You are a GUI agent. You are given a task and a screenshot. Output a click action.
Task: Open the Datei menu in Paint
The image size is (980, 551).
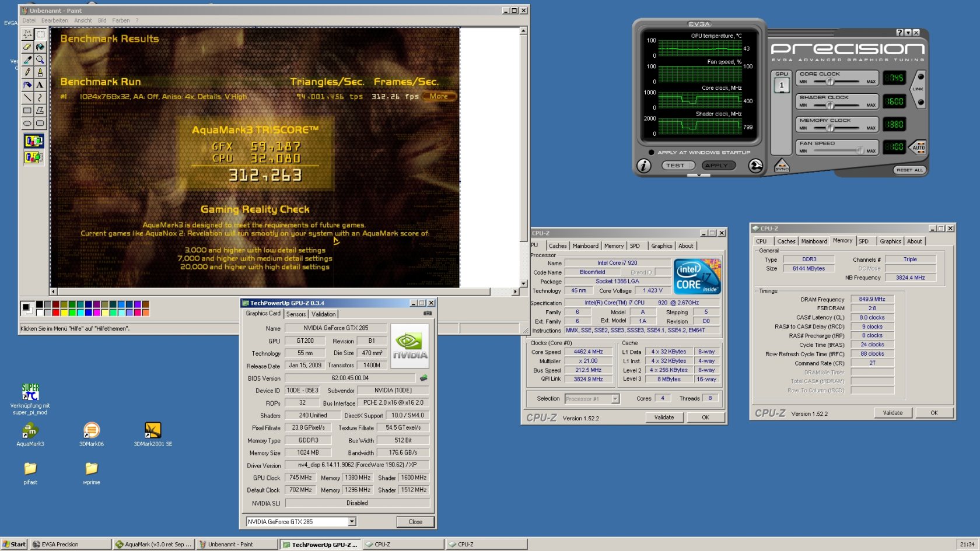pos(29,20)
